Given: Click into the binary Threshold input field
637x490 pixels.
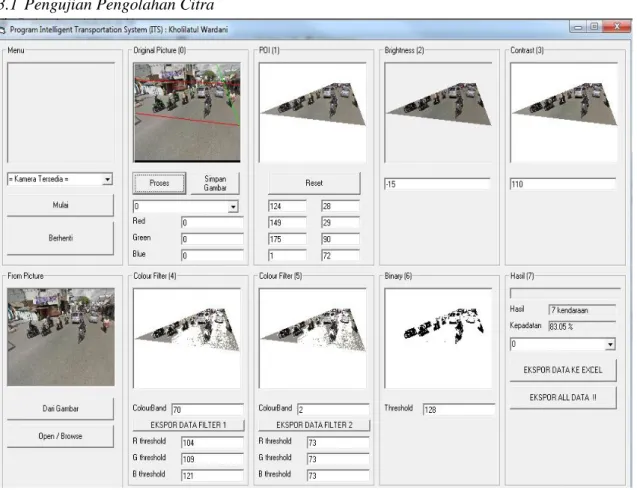Looking at the screenshot, I should click(x=459, y=410).
